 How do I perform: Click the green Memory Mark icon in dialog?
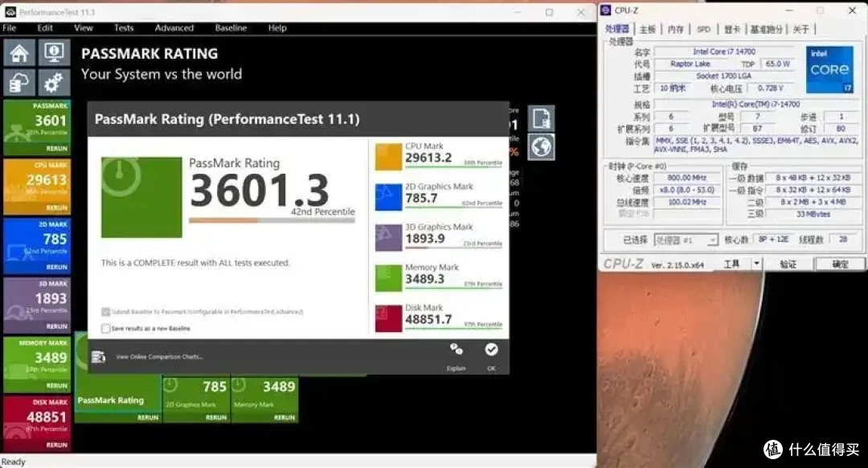pos(388,278)
